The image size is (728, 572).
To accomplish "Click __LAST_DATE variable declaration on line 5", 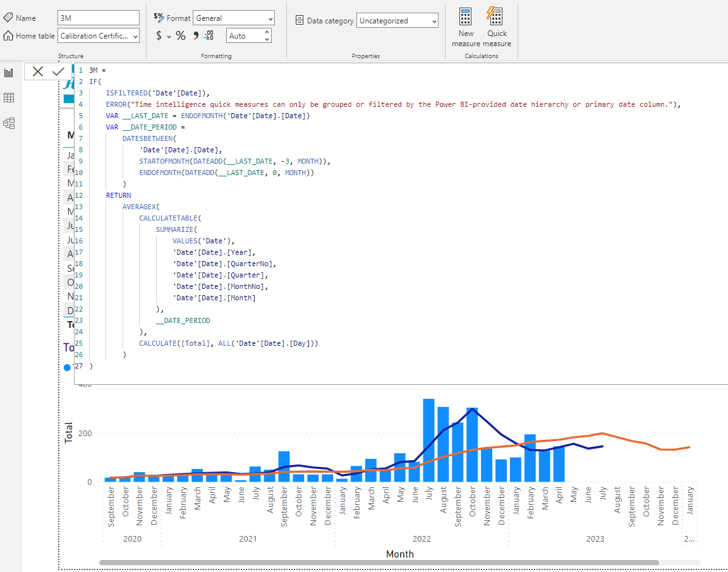I will pyautogui.click(x=145, y=116).
